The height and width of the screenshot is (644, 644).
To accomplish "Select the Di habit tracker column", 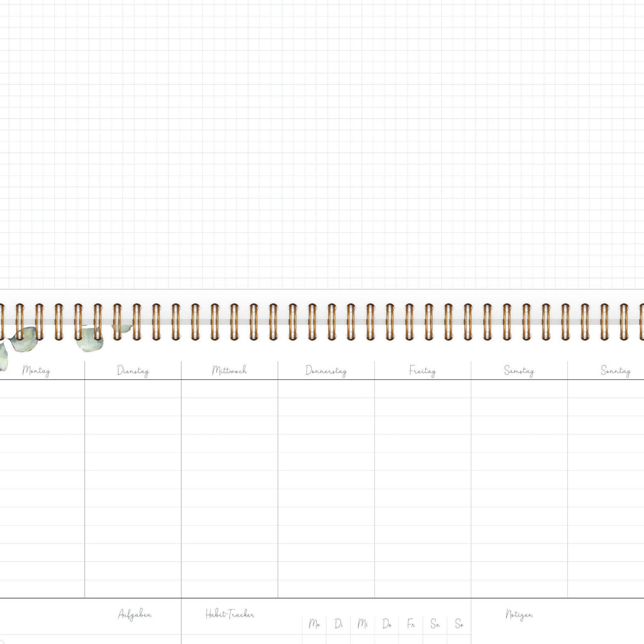I will pos(338,624).
